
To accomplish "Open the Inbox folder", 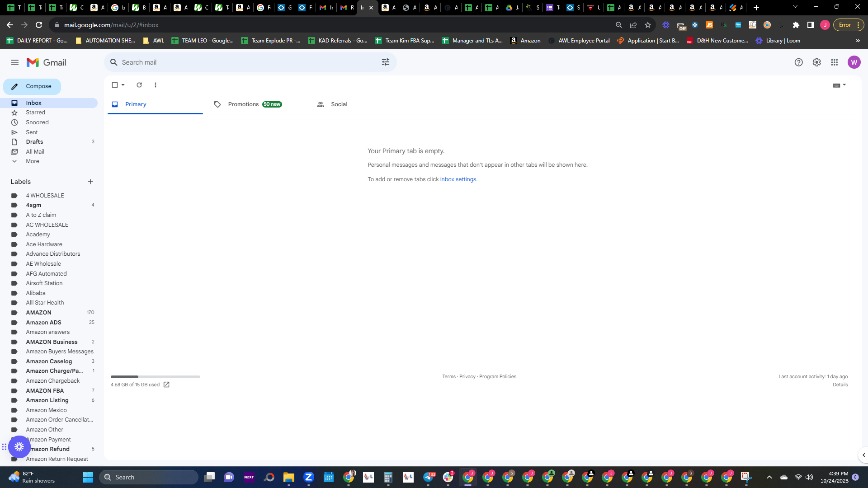I will (x=49, y=103).
